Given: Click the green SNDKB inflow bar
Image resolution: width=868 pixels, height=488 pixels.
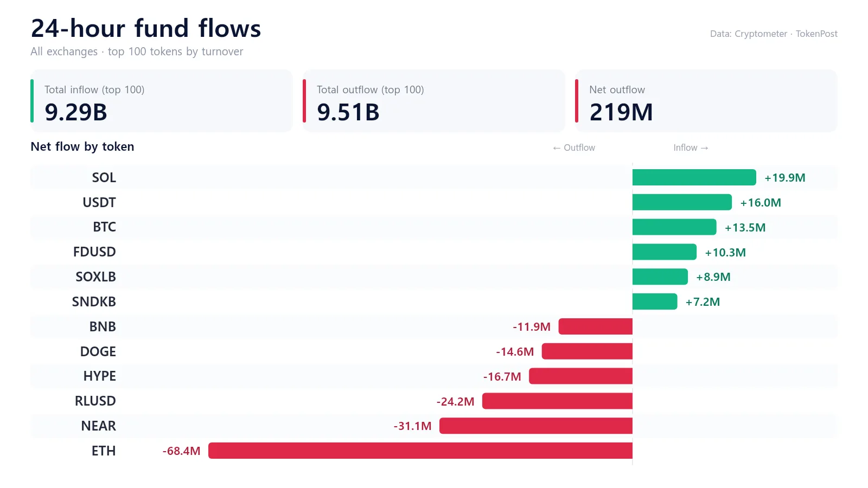Looking at the screenshot, I should [x=655, y=301].
